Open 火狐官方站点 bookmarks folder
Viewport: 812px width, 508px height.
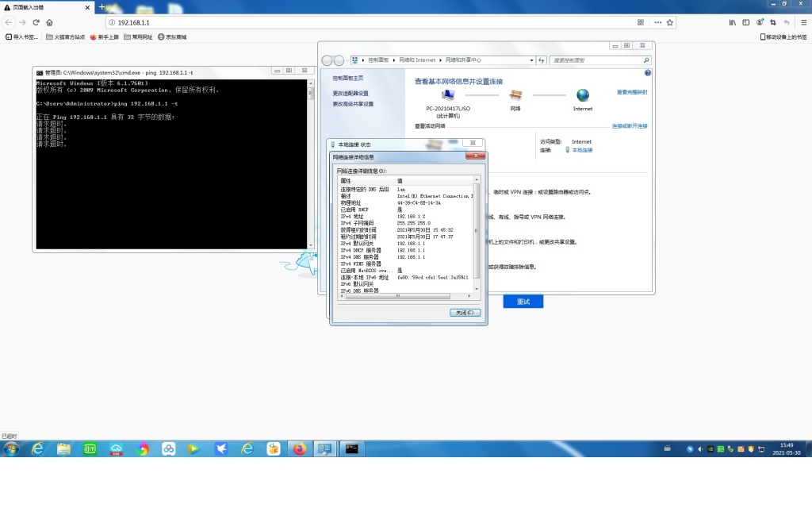[65, 37]
